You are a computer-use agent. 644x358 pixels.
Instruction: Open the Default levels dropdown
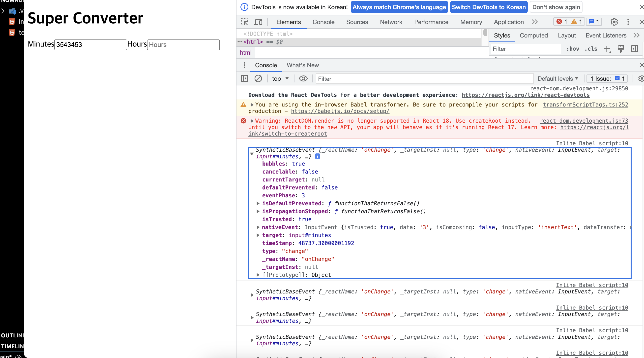558,79
